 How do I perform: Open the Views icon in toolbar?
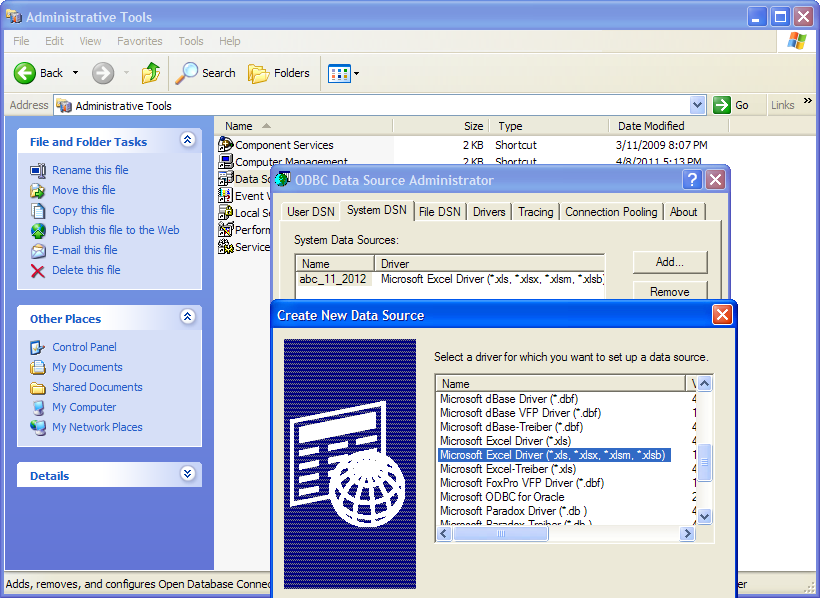click(x=339, y=74)
